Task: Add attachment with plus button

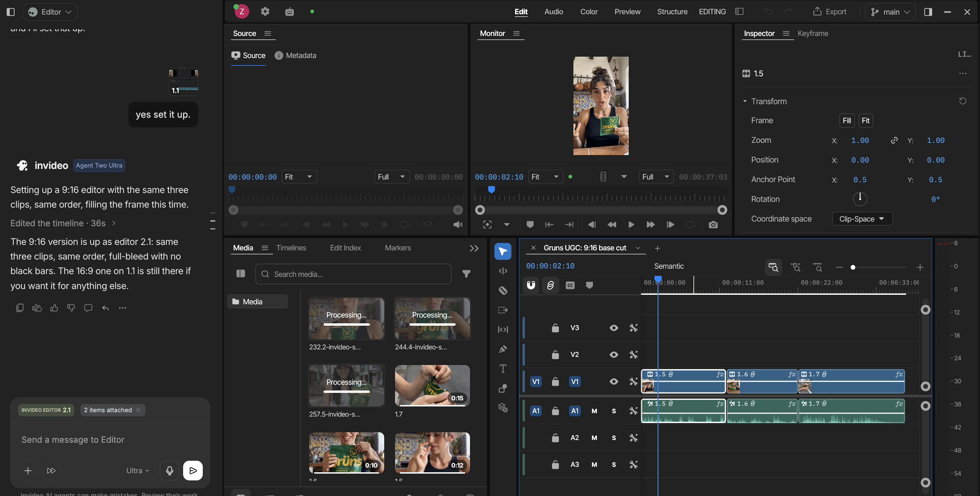Action: tap(28, 471)
